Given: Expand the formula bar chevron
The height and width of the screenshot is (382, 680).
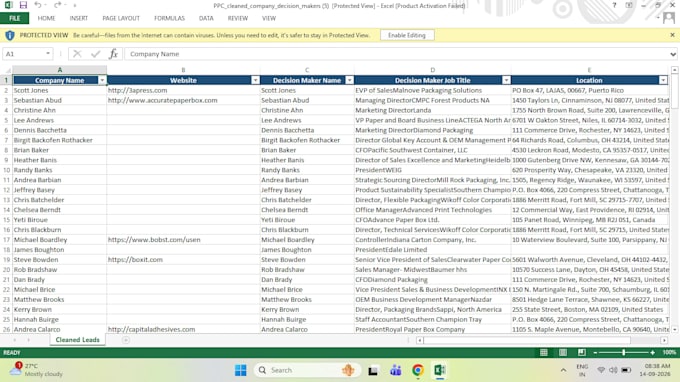Looking at the screenshot, I should tap(673, 54).
